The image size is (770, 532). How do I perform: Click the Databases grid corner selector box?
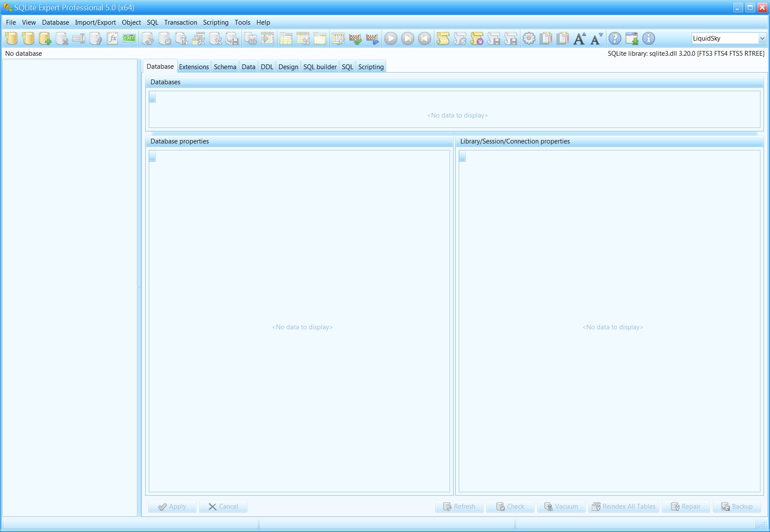(153, 97)
